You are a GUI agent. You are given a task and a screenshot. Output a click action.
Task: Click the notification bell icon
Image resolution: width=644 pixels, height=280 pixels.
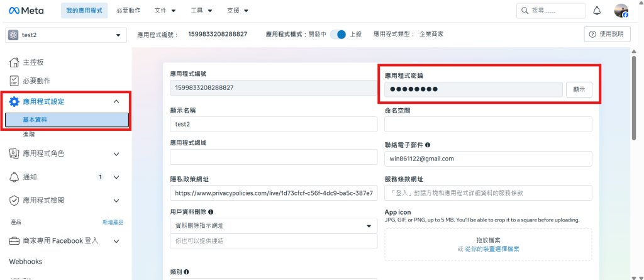[597, 11]
